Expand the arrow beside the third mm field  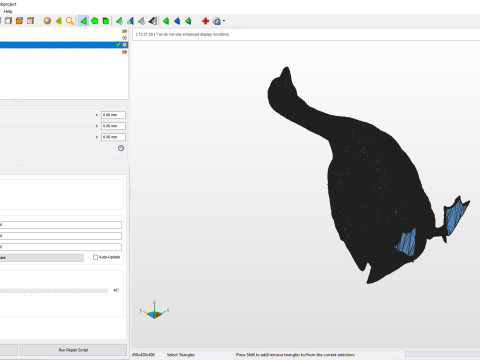(97, 137)
